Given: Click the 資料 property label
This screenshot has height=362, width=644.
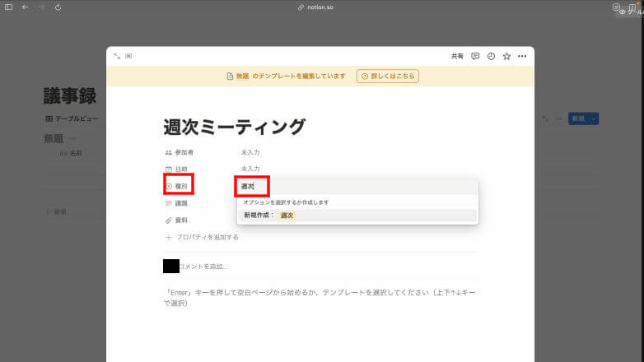Looking at the screenshot, I should click(176, 220).
